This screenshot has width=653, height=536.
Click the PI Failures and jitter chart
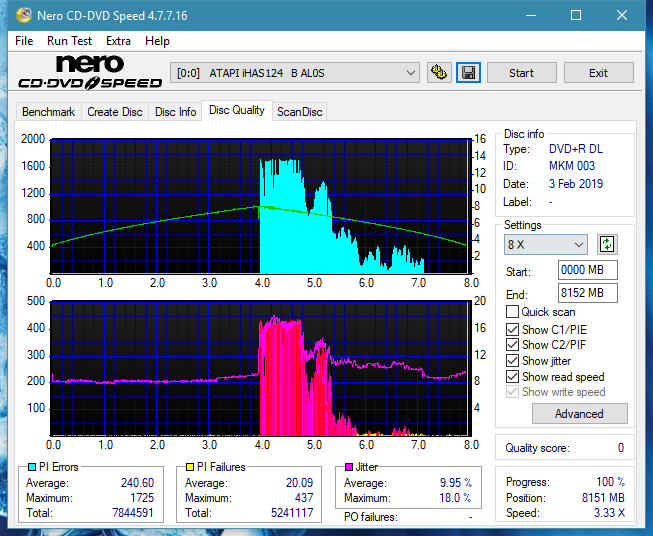click(x=261, y=369)
